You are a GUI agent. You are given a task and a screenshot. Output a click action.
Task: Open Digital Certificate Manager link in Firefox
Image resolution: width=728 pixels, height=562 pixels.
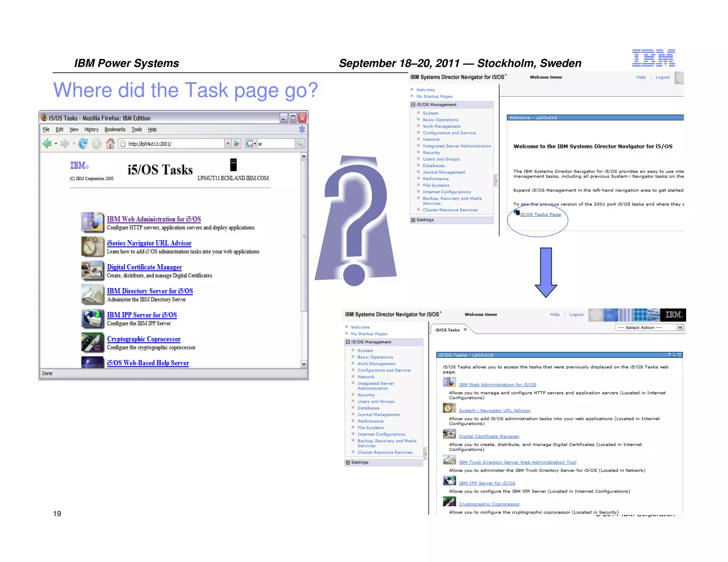tap(144, 267)
